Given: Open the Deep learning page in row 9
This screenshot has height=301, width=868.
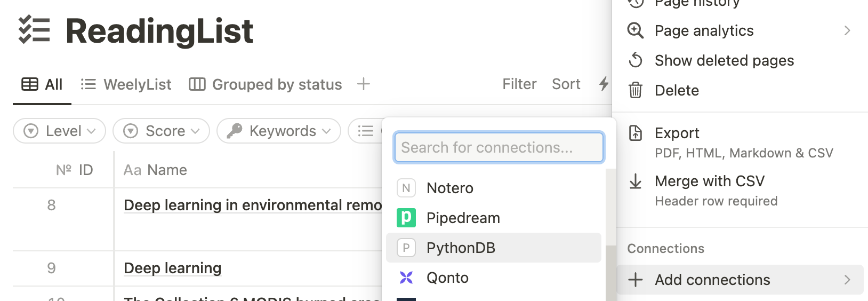Looking at the screenshot, I should pos(173,268).
